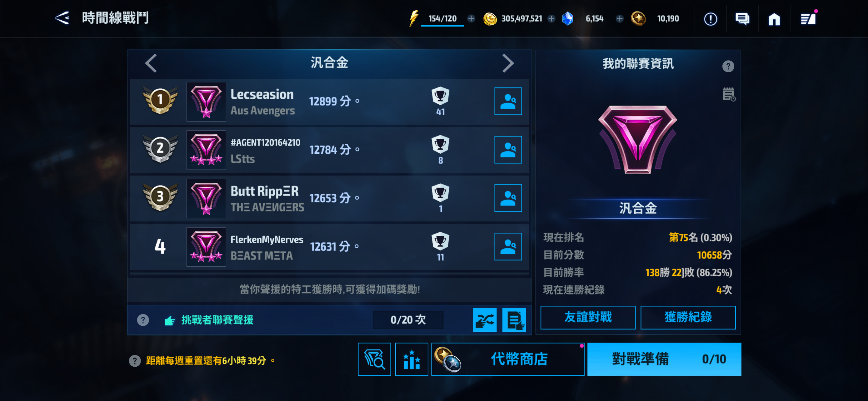868x401 pixels.
Task: Open the 代幣商店 token shop
Action: (x=507, y=359)
